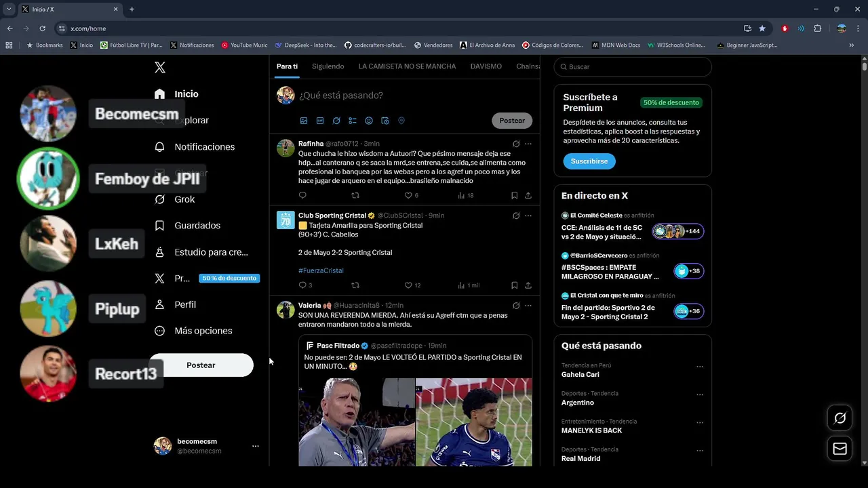Select the Para ti tab
Image resolution: width=868 pixels, height=488 pixels.
point(287,66)
